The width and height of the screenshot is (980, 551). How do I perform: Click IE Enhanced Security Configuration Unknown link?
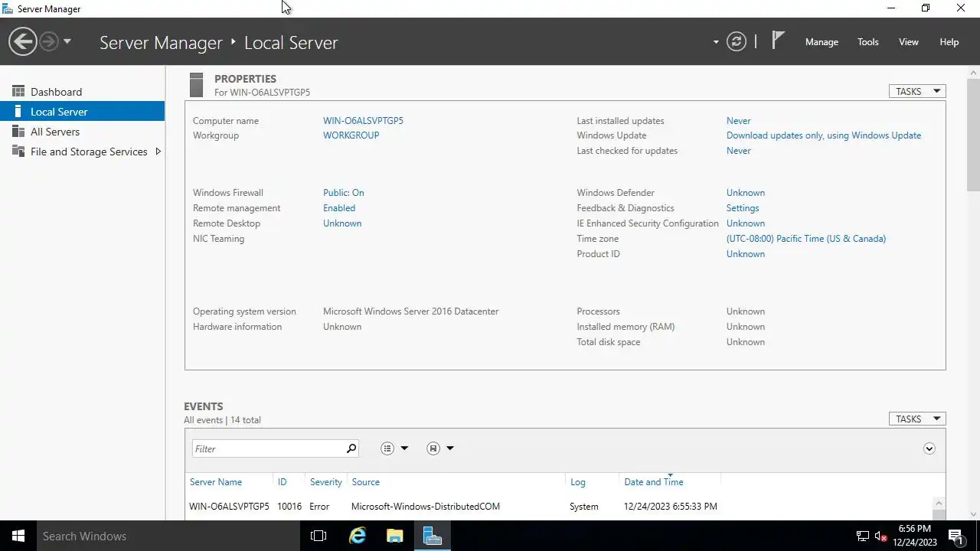pos(745,223)
